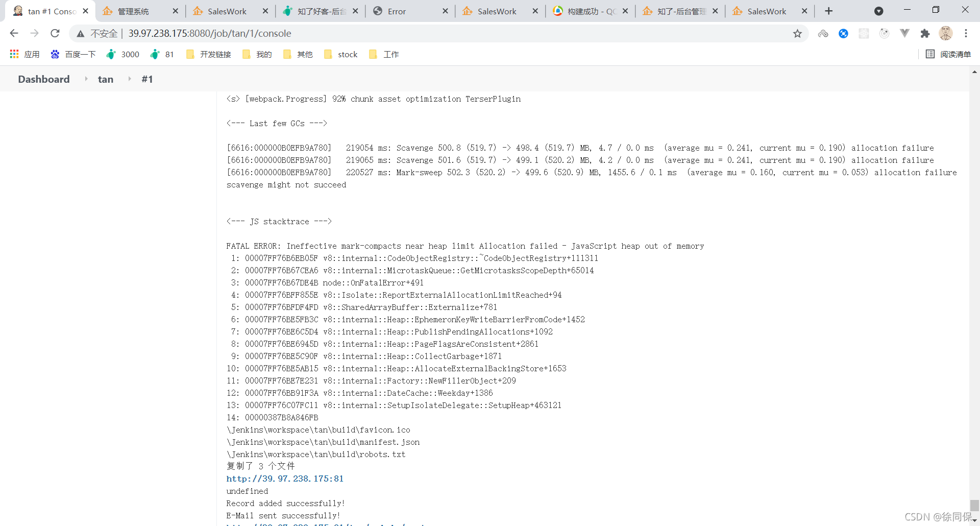The height and width of the screenshot is (526, 980).
Task: Go to Dashboard via breadcrumb
Action: [x=43, y=79]
